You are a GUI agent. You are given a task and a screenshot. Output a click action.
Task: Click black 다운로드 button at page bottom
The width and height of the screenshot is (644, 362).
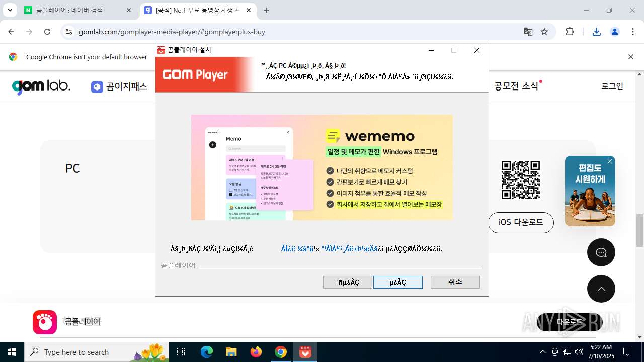[570, 322]
